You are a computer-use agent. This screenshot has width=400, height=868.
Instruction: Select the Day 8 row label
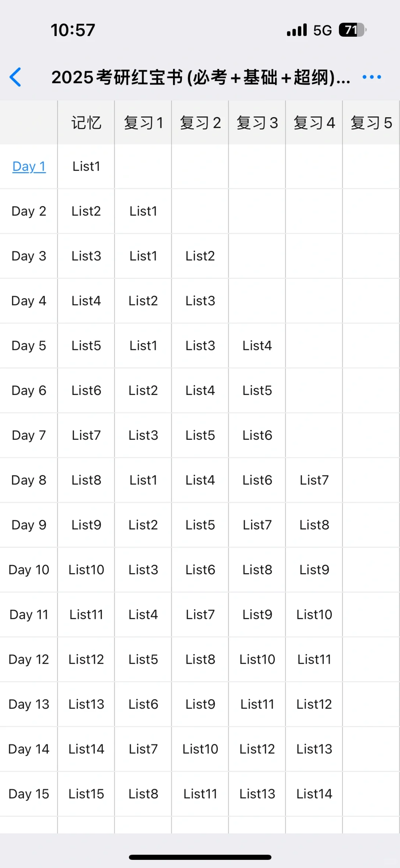29,480
